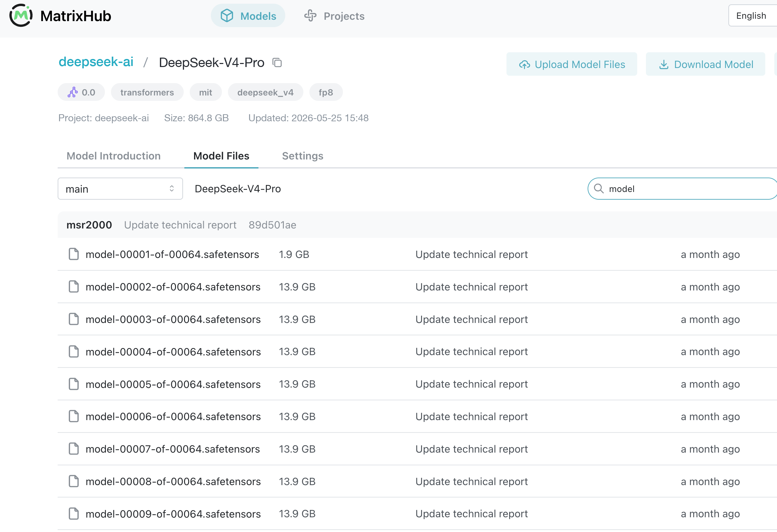Open the Settings tab
777x532 pixels.
(303, 156)
